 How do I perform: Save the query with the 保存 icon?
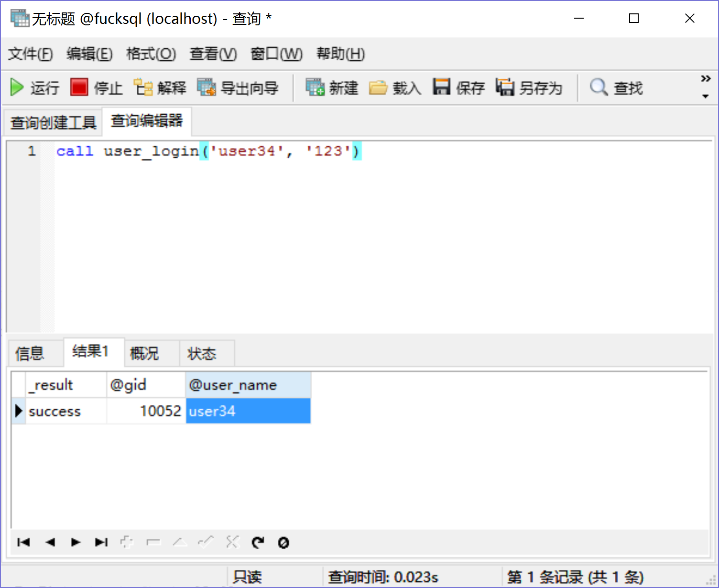pyautogui.click(x=441, y=87)
